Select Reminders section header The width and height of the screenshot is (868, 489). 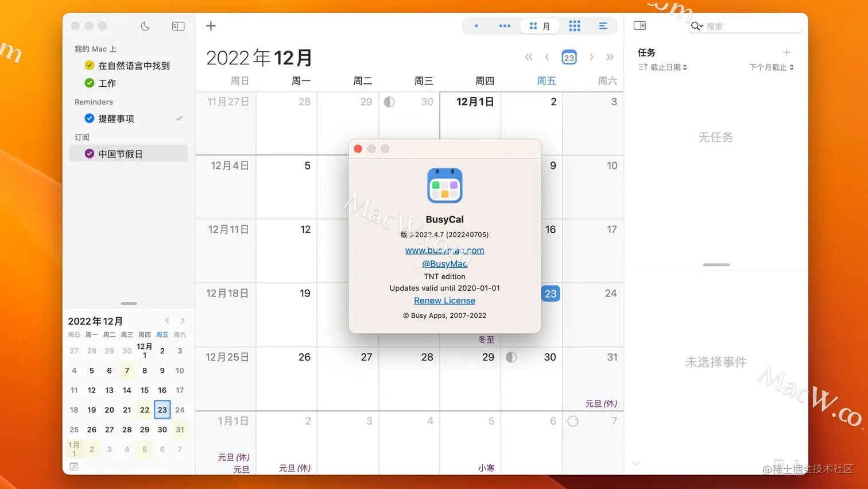tap(94, 102)
